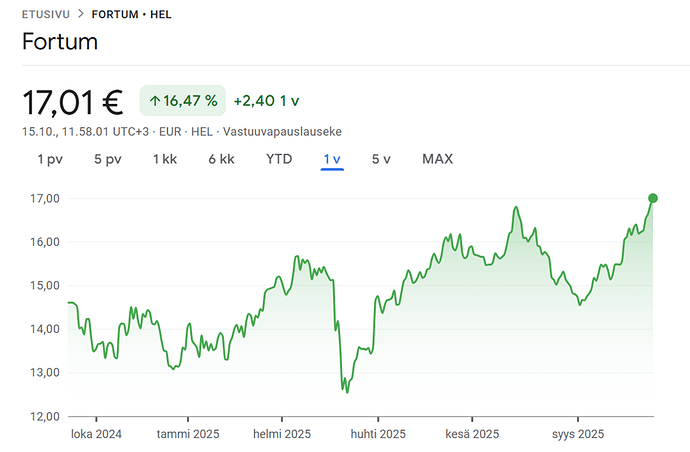Click the Fortum company heading
690x452 pixels.
click(x=59, y=43)
